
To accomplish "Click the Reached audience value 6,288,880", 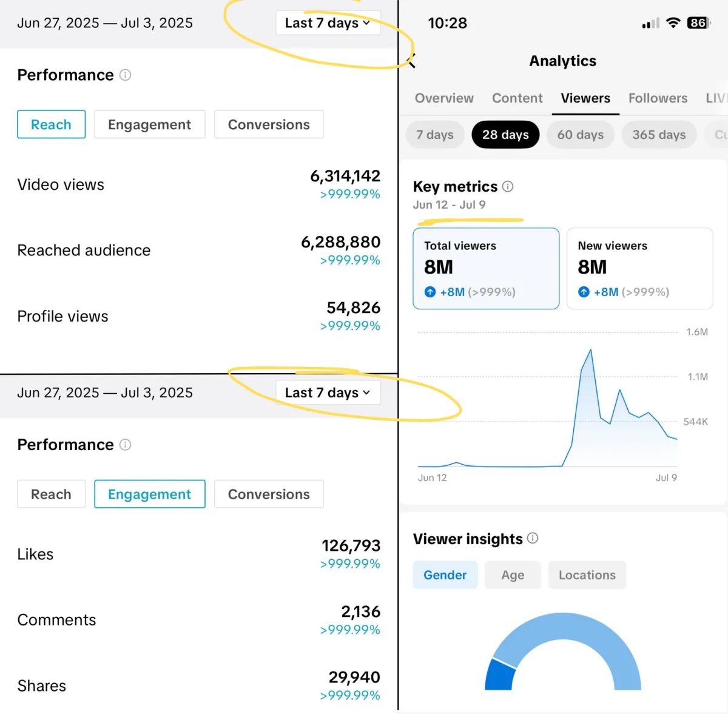I will tap(341, 242).
